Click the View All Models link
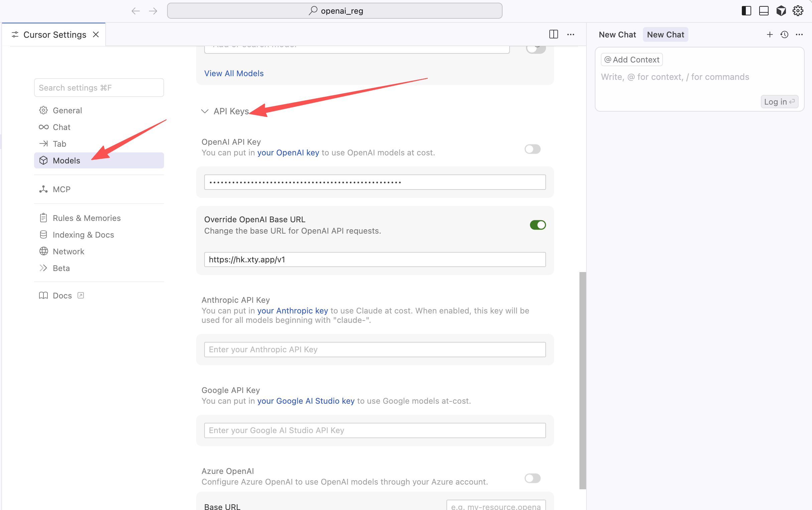 tap(234, 73)
